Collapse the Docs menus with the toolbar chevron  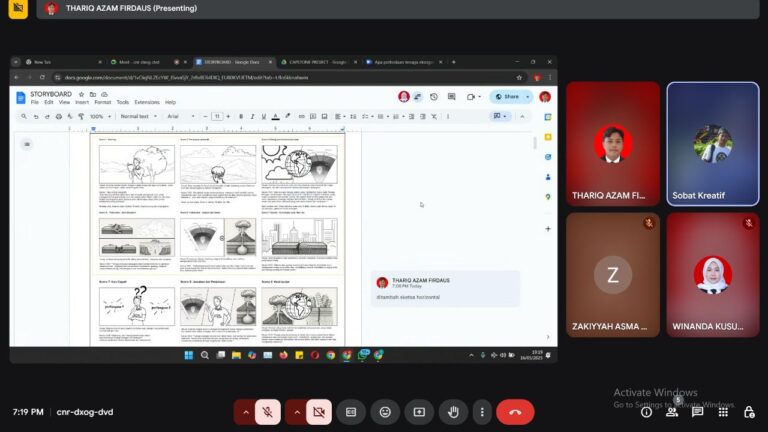(522, 117)
